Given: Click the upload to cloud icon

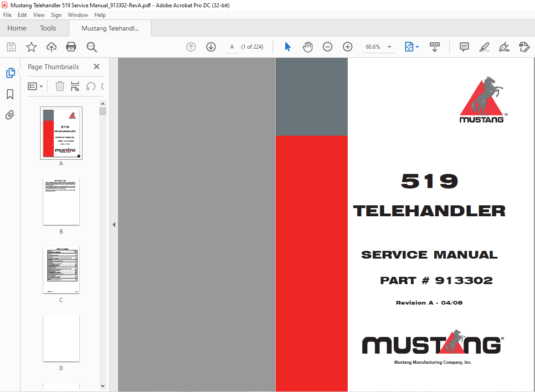Looking at the screenshot, I should (x=51, y=47).
